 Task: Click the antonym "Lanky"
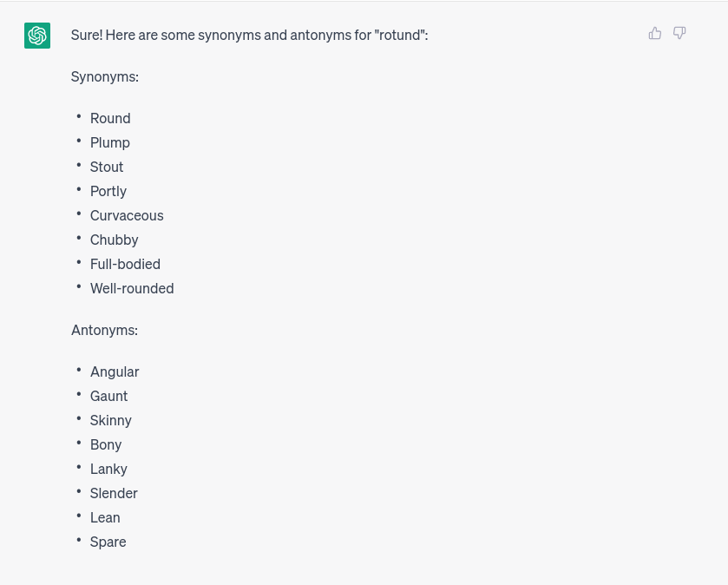[x=108, y=469]
